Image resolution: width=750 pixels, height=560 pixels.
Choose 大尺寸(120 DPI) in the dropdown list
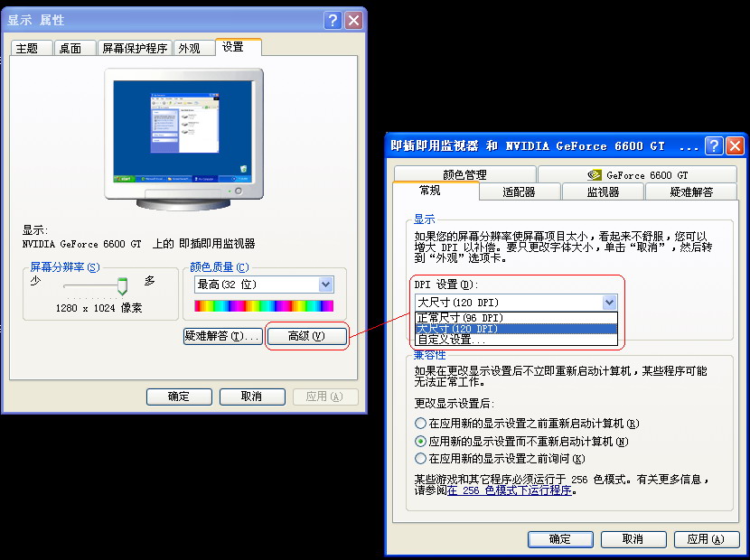[x=517, y=329]
